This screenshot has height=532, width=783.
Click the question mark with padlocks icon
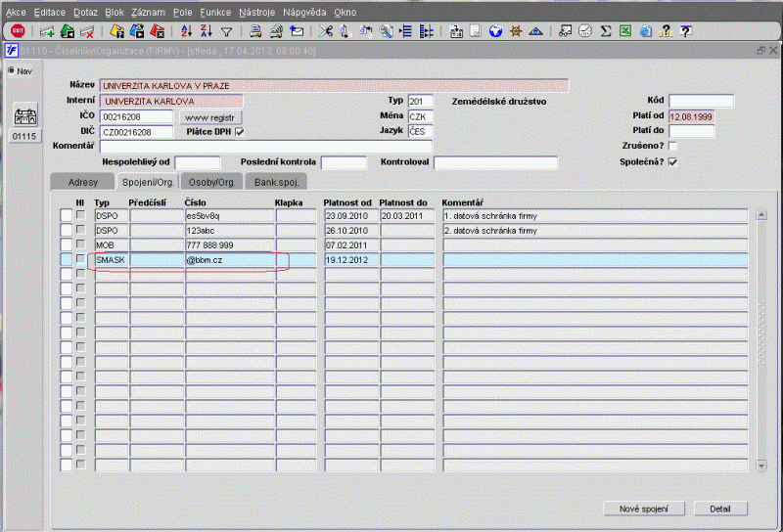pos(666,31)
